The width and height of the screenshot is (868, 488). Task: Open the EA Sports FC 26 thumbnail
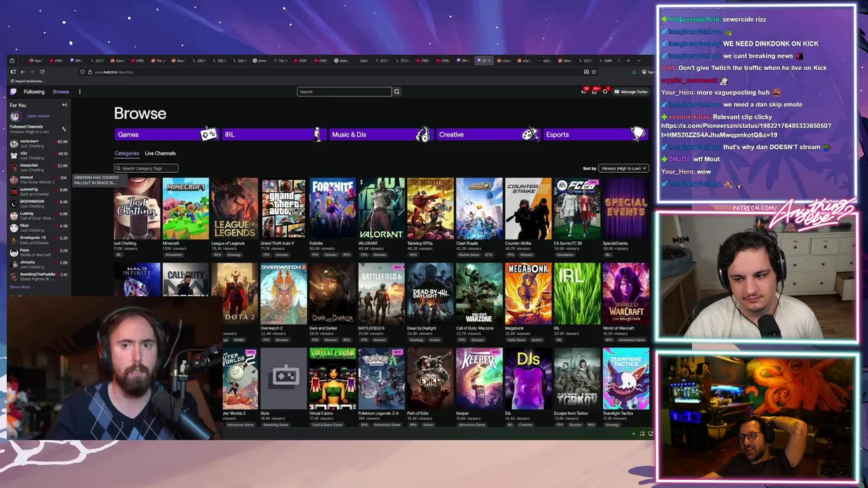point(576,209)
